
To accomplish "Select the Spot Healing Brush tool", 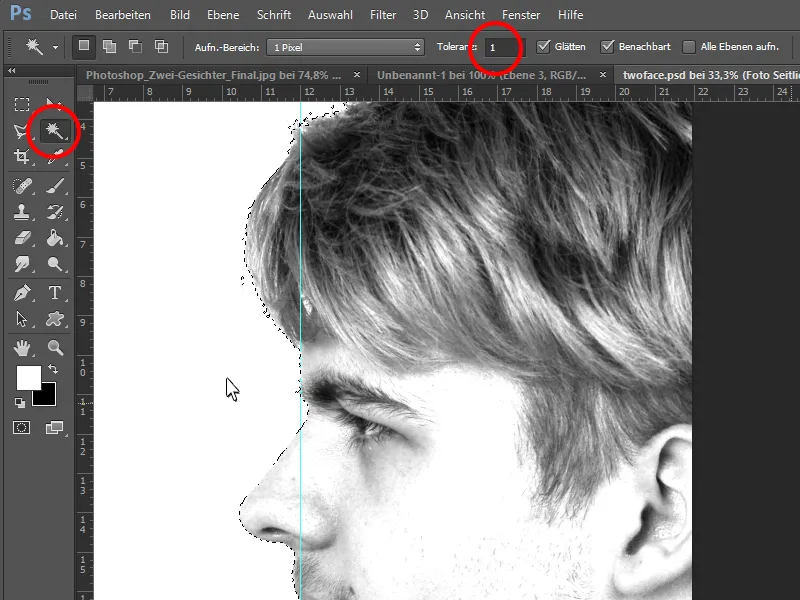I will pyautogui.click(x=21, y=186).
